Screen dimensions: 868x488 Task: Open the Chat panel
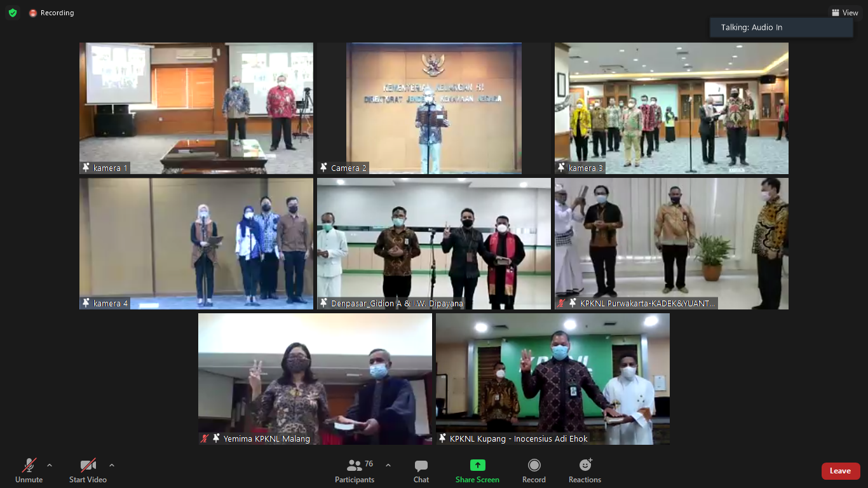coord(421,471)
